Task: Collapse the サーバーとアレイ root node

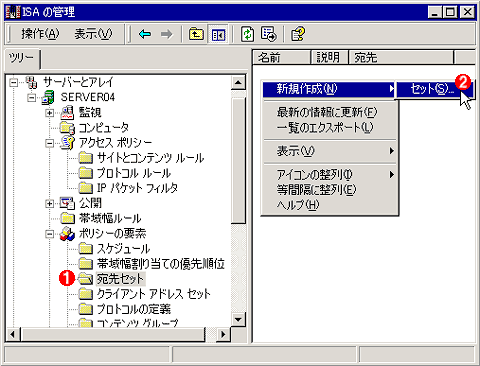Action: coord(13,82)
